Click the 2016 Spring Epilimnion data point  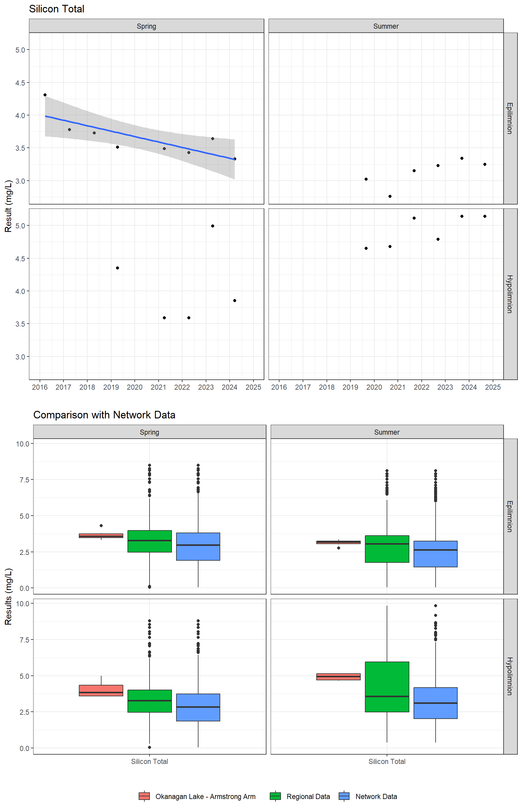45,95
